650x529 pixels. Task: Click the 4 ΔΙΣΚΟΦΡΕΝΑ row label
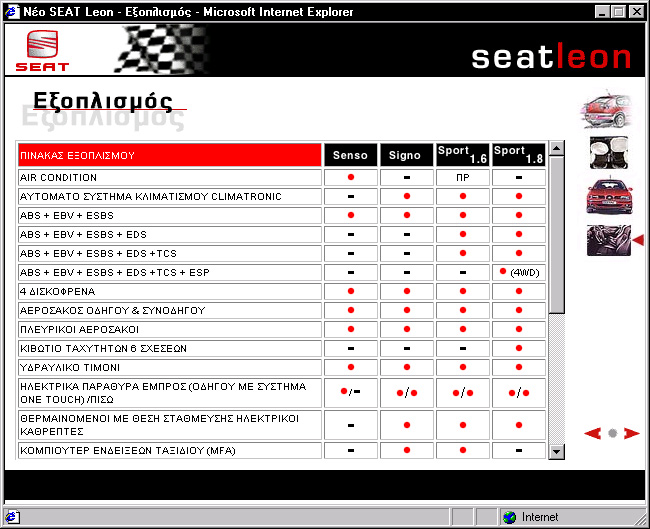(170, 291)
